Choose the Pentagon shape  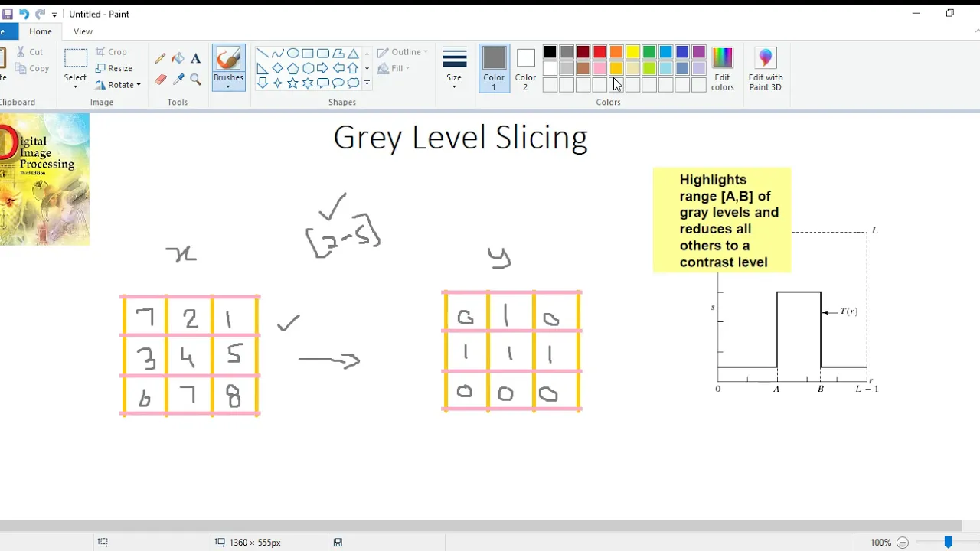292,68
